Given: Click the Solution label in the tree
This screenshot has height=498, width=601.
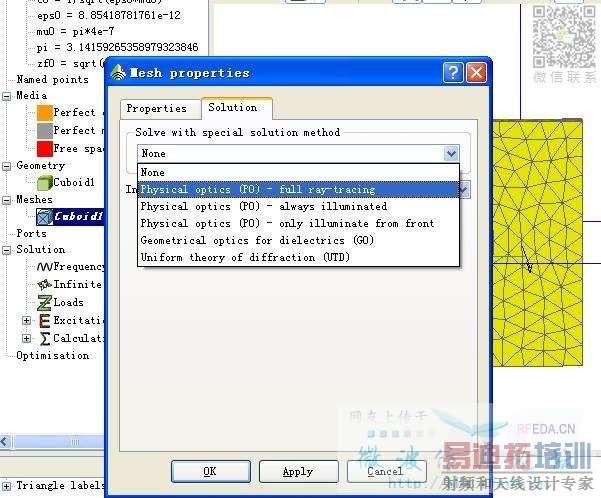Looking at the screenshot, I should point(41,250).
